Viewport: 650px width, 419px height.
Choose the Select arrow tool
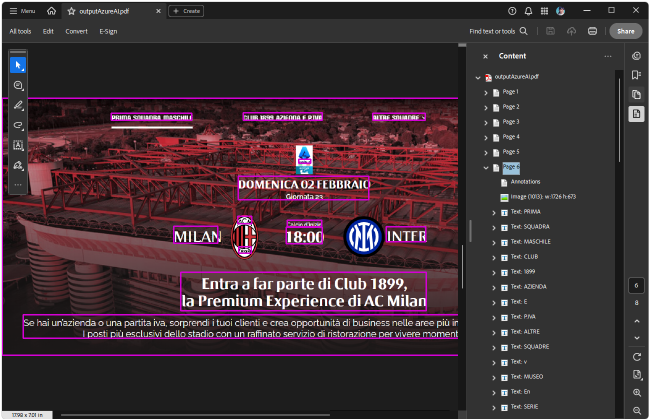tap(18, 65)
